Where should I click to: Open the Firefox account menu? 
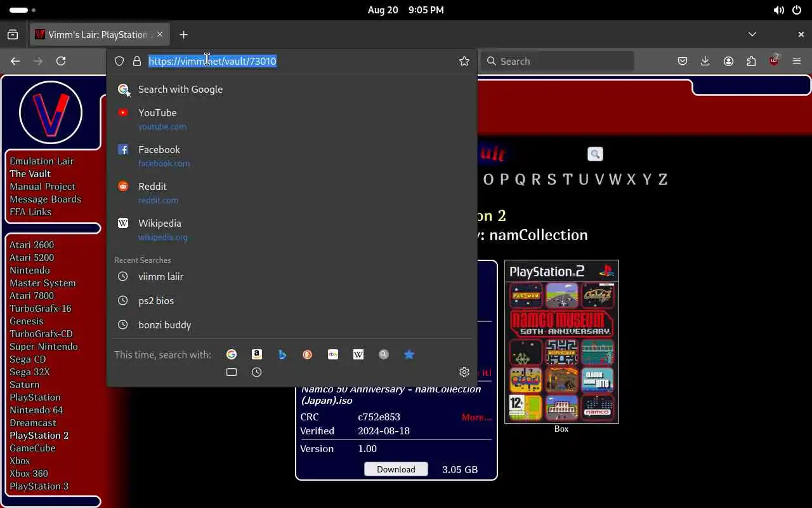click(728, 61)
